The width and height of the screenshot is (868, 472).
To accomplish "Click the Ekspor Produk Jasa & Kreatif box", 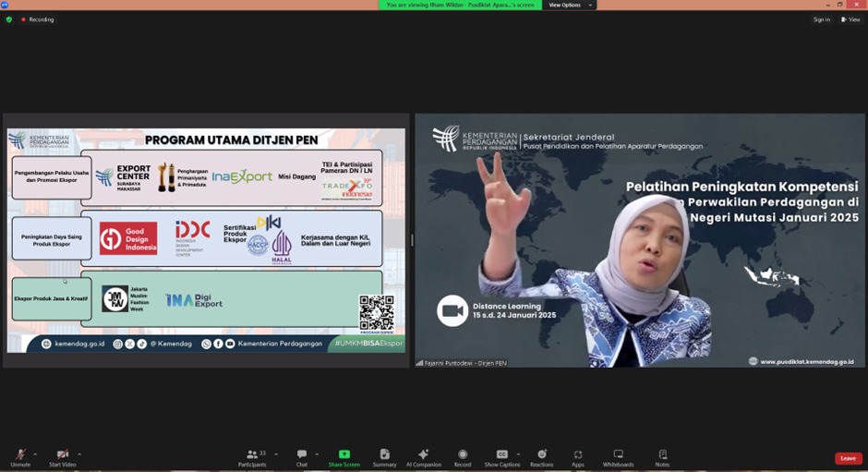I will 52,298.
